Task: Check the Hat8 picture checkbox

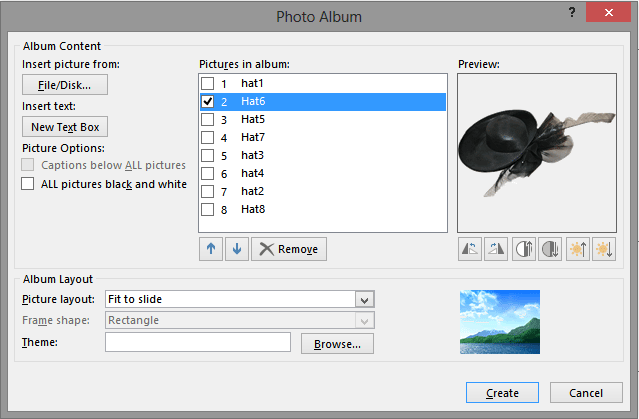Action: click(207, 210)
